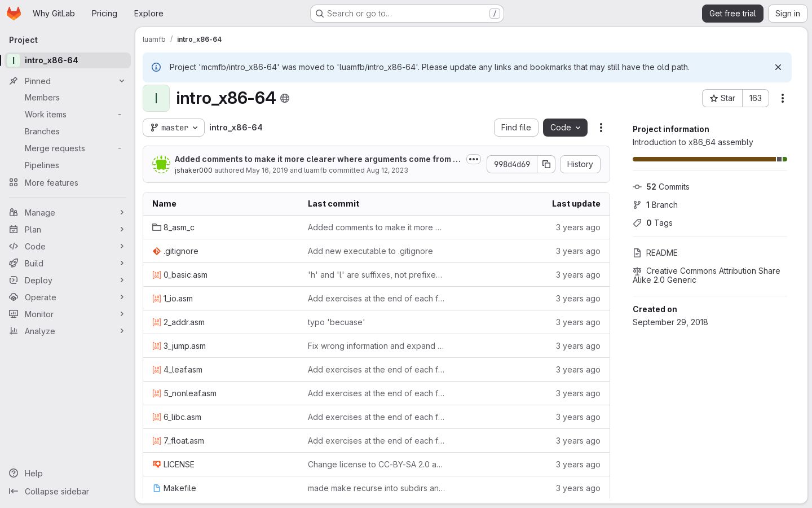Open Why GitLab in top nav
The width and height of the screenshot is (812, 508).
click(x=54, y=14)
